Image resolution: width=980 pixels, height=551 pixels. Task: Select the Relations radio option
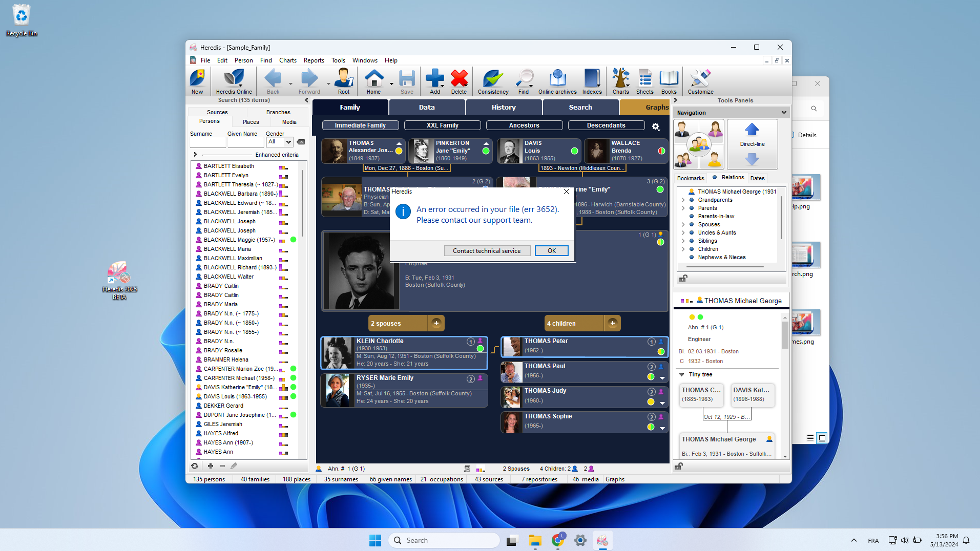(715, 178)
